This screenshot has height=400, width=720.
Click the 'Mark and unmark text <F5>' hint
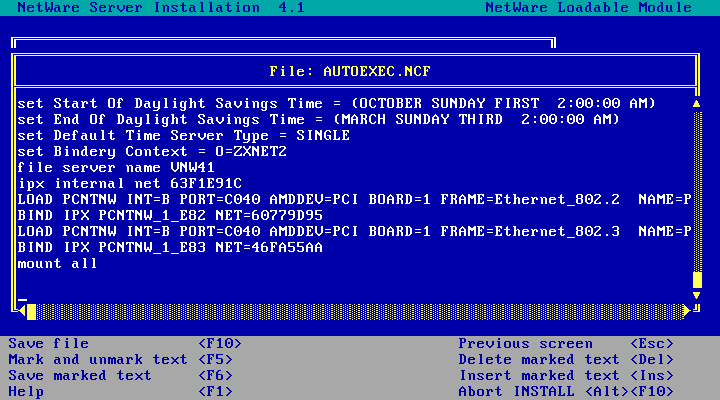(120, 360)
